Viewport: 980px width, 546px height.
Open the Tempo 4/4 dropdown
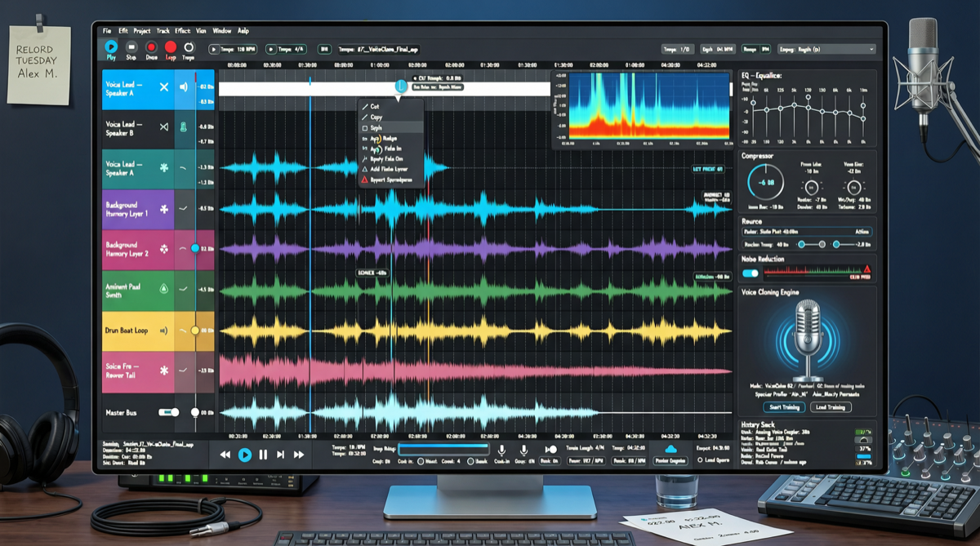[x=287, y=49]
